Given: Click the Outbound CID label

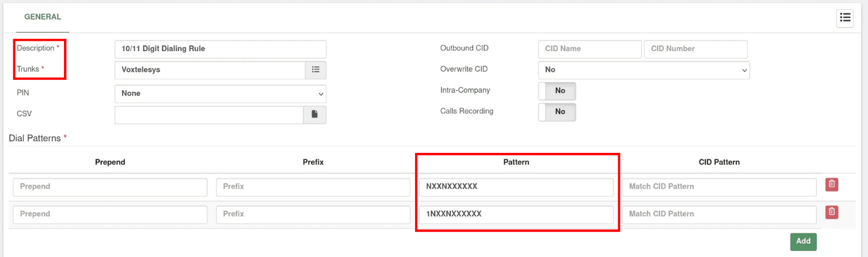Looking at the screenshot, I should pos(464,48).
